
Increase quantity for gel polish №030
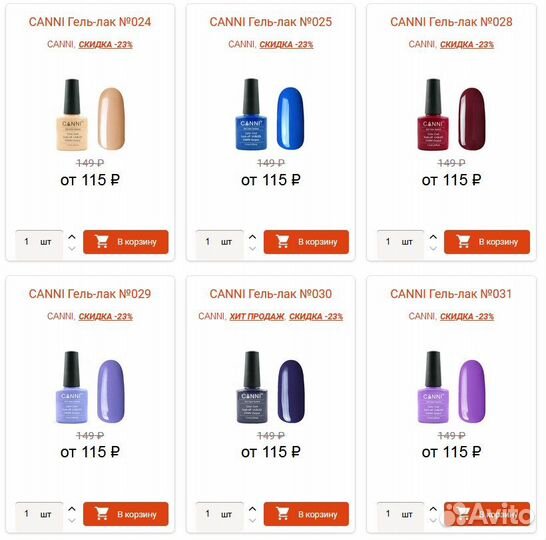click(252, 509)
